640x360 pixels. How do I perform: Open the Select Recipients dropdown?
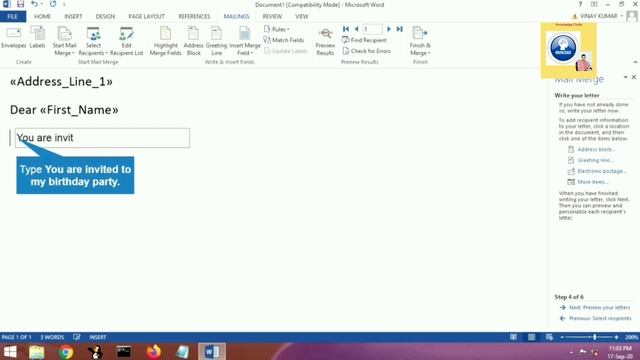point(93,41)
